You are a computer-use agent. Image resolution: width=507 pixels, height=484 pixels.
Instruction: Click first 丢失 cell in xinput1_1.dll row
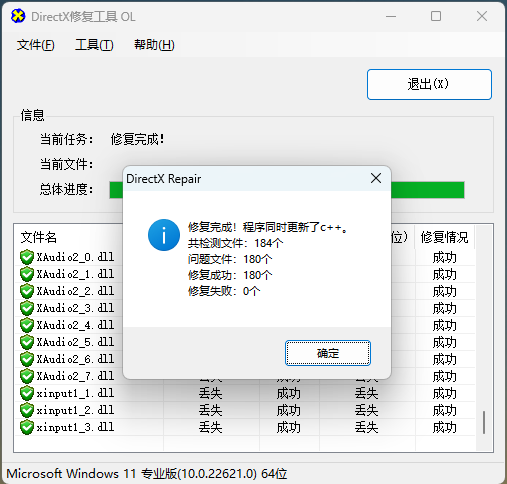tap(210, 394)
